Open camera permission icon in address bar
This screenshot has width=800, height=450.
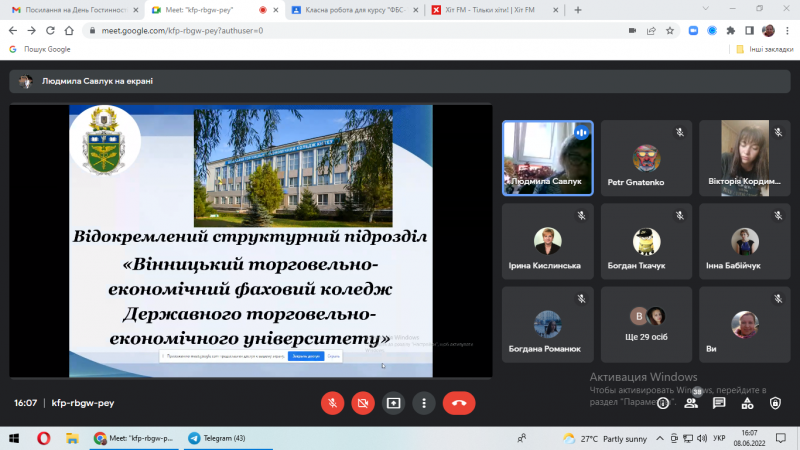point(632,31)
